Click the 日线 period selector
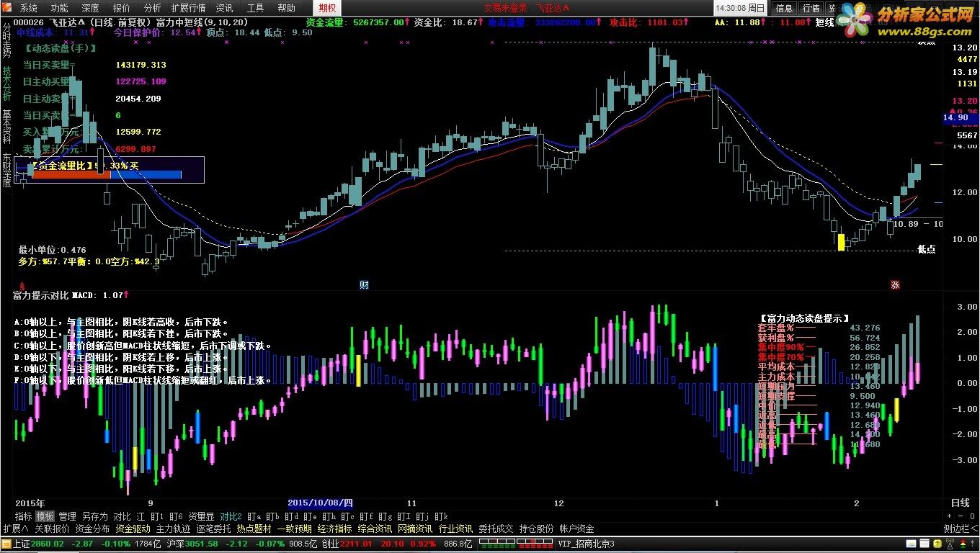This screenshot has width=980, height=553. pyautogui.click(x=960, y=503)
